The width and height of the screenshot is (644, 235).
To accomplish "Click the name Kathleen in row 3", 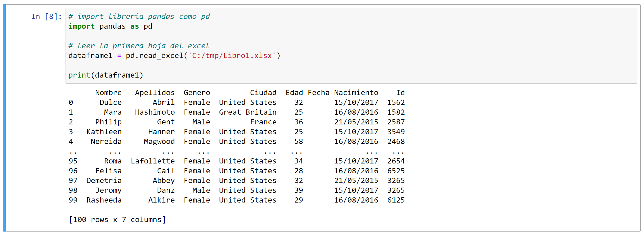I will click(104, 132).
